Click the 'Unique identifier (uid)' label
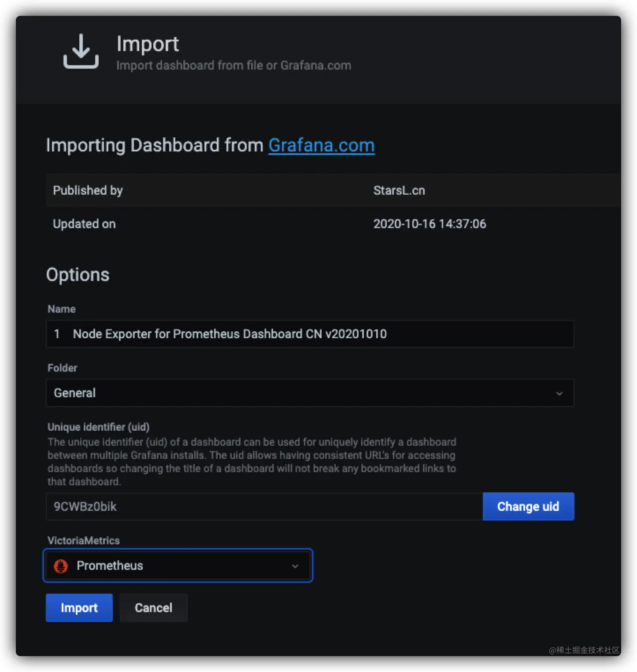The width and height of the screenshot is (637, 672). (x=99, y=427)
